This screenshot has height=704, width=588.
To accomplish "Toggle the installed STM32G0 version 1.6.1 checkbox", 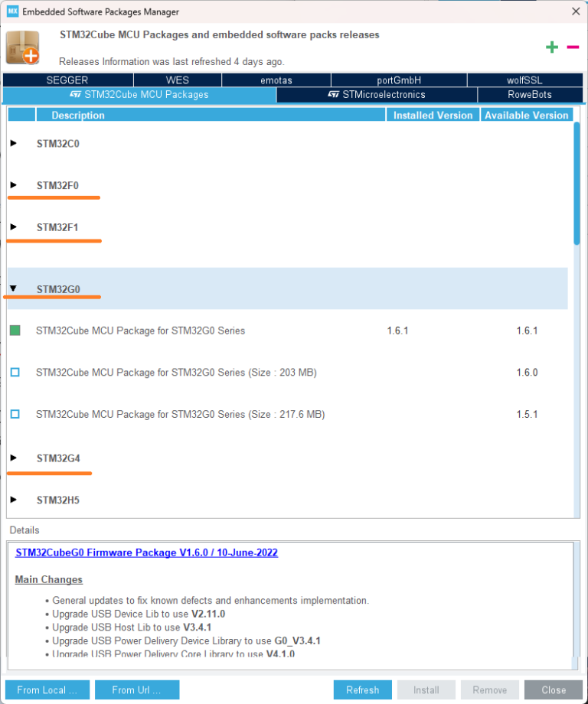I will coord(15,331).
